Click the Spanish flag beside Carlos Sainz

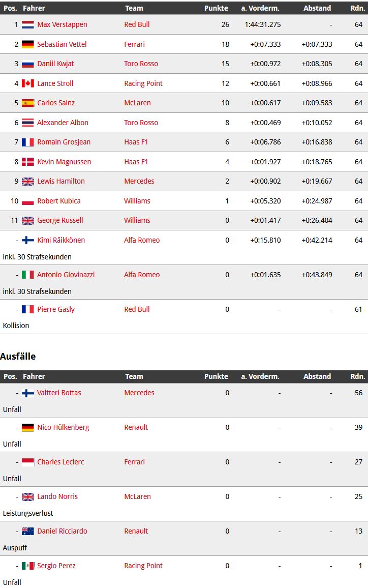28,103
